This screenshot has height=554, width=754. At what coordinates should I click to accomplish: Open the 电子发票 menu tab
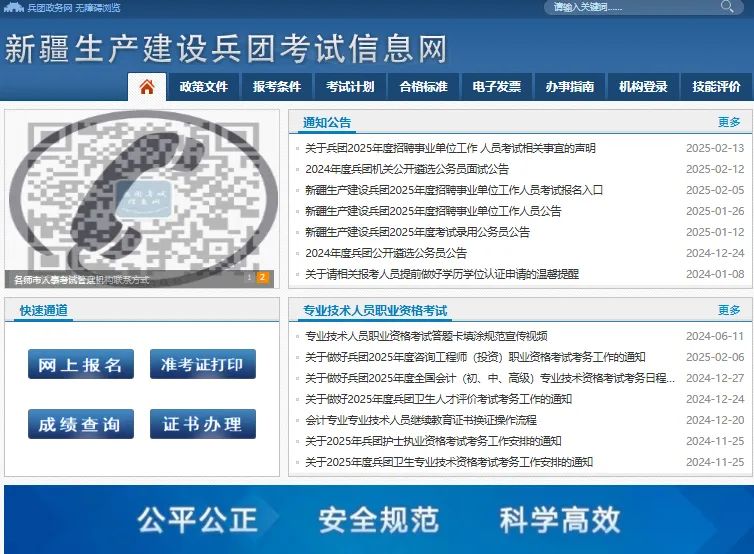click(497, 87)
